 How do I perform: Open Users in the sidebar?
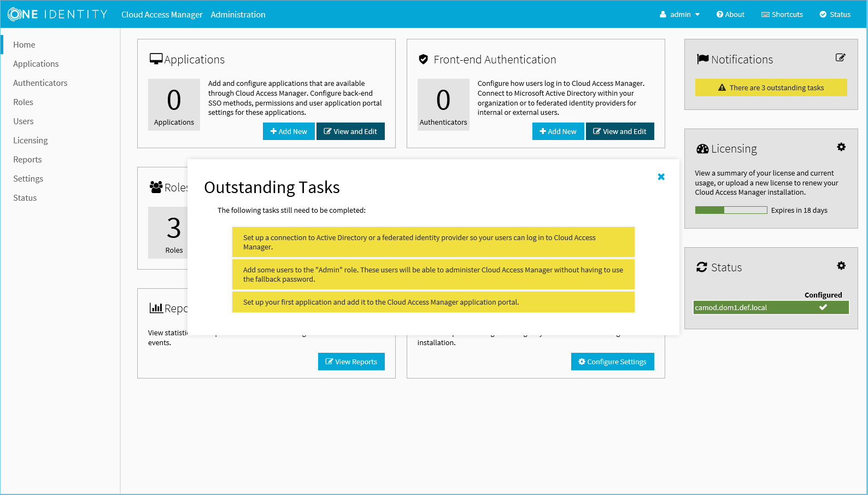click(24, 121)
